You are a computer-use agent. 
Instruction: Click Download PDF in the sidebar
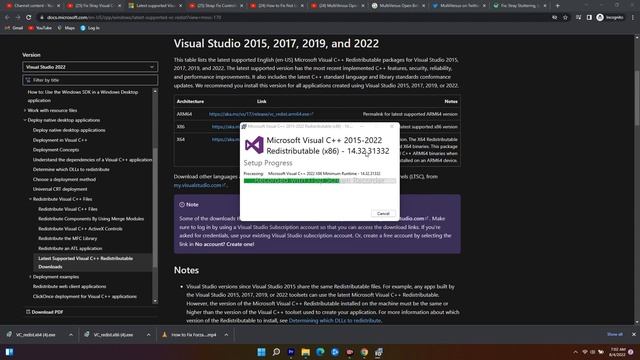pos(44,312)
